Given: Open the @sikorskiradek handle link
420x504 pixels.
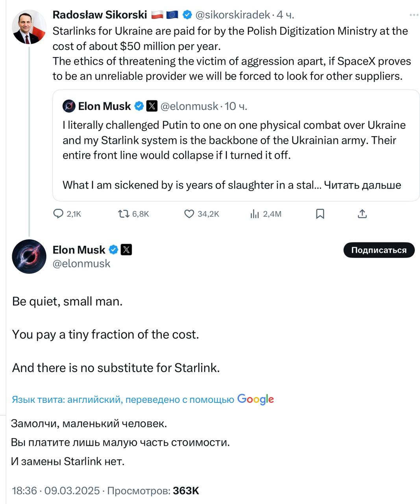Looking at the screenshot, I should [x=233, y=15].
